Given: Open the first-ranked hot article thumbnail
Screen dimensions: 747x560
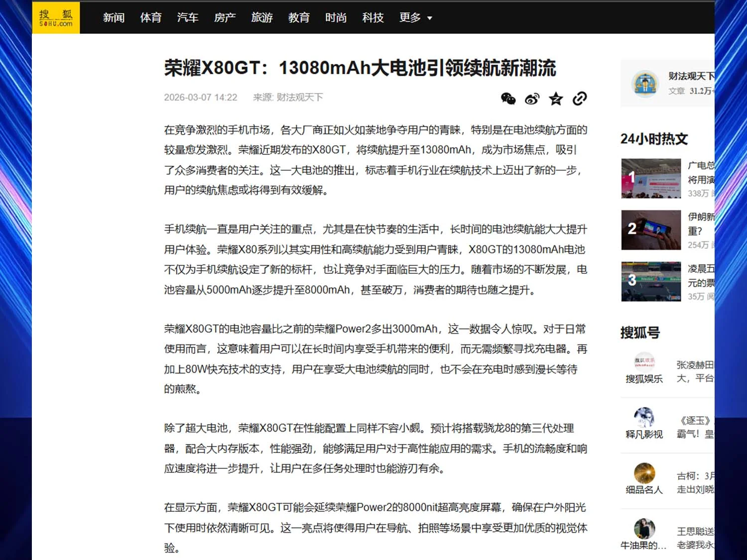Looking at the screenshot, I should tap(651, 178).
